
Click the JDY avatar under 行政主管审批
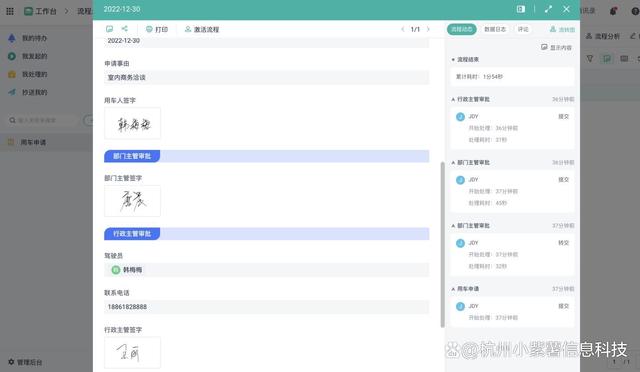click(460, 117)
